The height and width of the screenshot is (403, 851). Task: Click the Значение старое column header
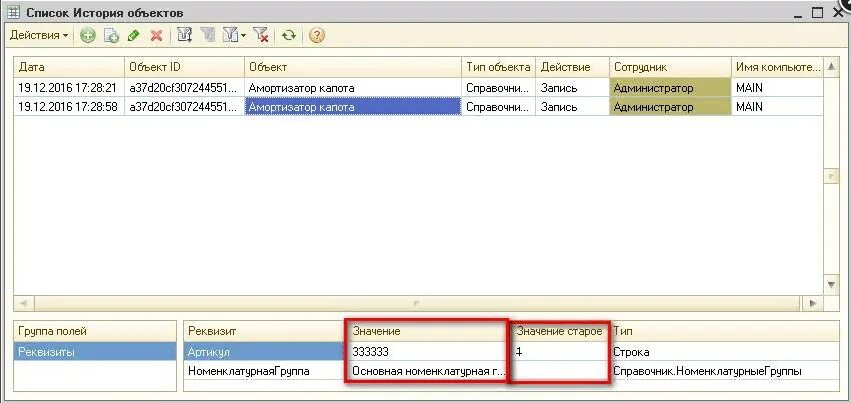560,331
